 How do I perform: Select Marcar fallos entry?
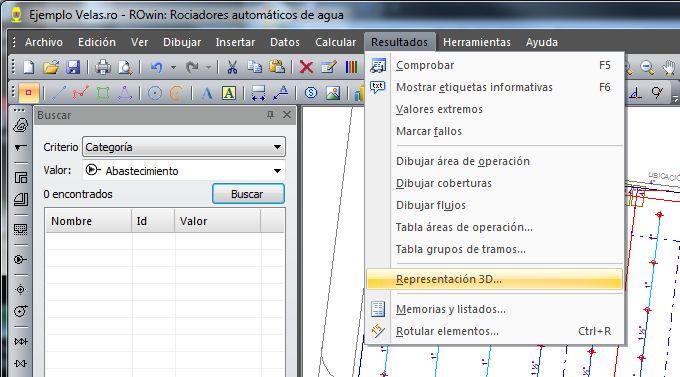[494, 131]
